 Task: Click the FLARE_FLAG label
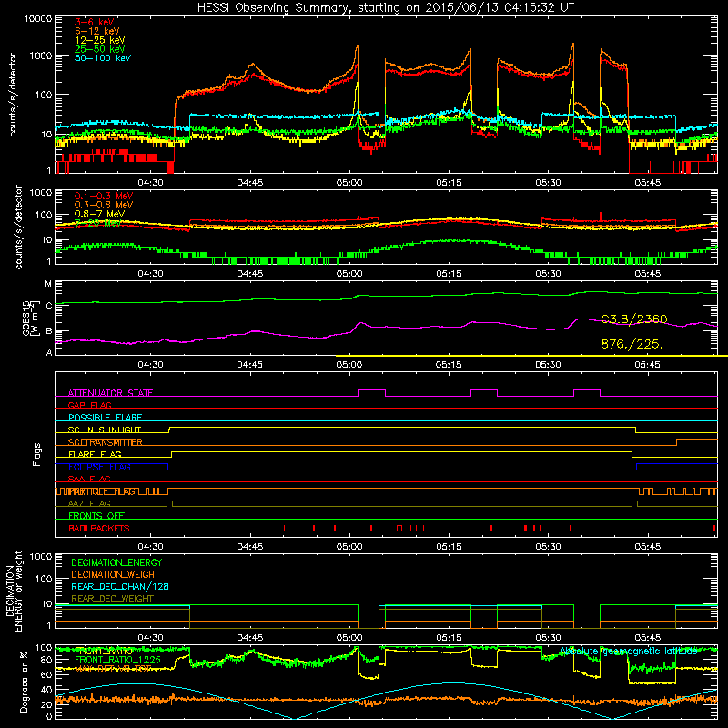tap(95, 454)
